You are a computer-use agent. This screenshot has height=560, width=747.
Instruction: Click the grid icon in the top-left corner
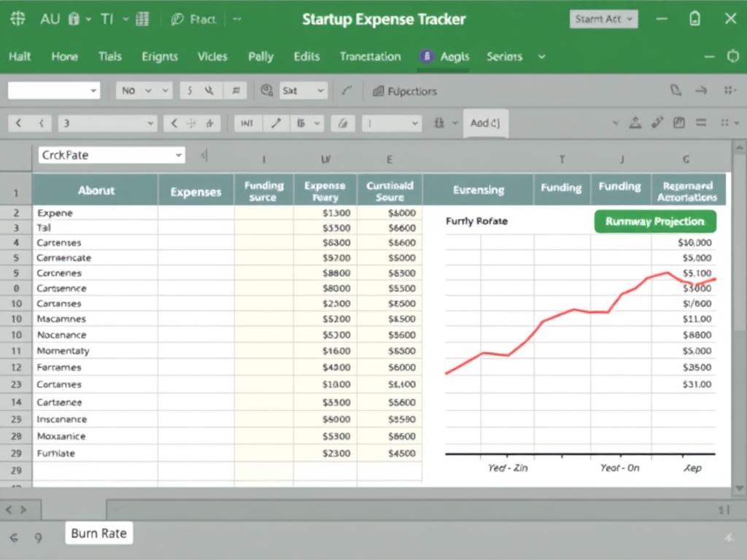pyautogui.click(x=18, y=19)
